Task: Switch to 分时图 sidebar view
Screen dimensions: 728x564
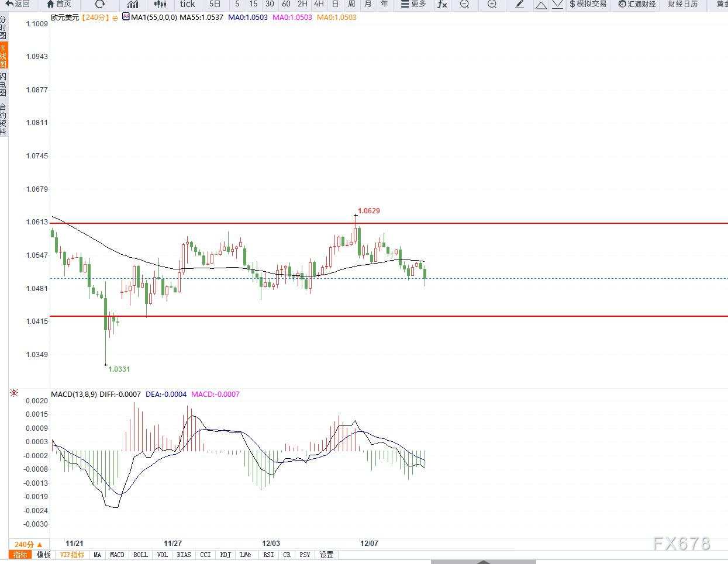Action: (4, 27)
